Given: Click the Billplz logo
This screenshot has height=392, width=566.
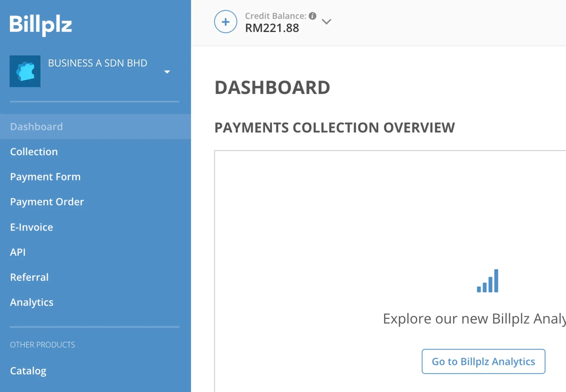Looking at the screenshot, I should point(41,25).
